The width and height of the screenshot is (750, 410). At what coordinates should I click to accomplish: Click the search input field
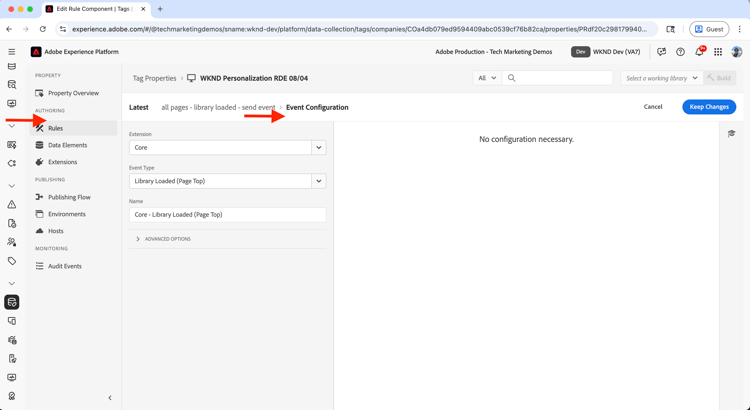[557, 78]
